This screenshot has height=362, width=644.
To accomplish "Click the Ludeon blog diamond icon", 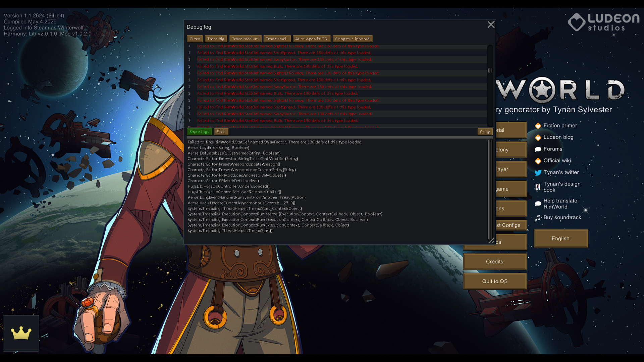I will point(538,137).
